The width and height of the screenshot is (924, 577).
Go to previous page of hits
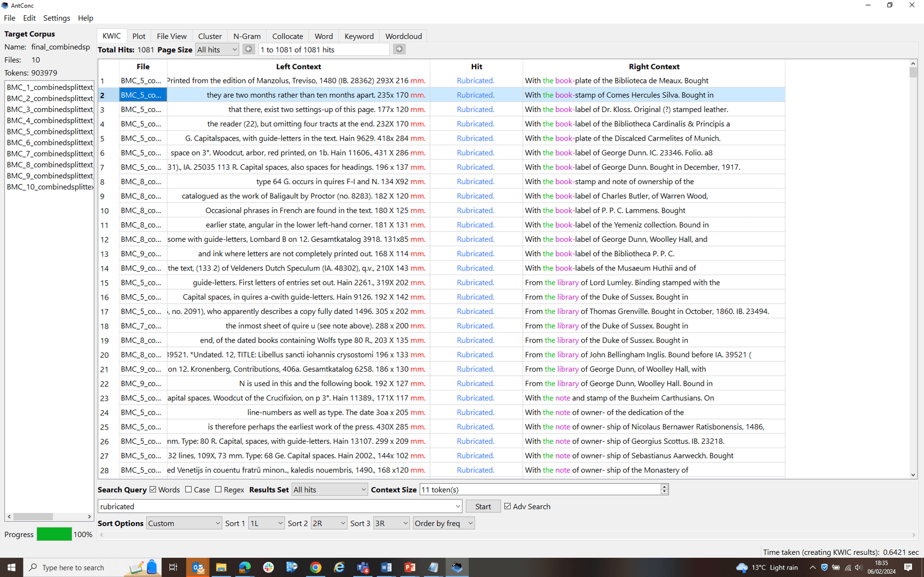248,49
